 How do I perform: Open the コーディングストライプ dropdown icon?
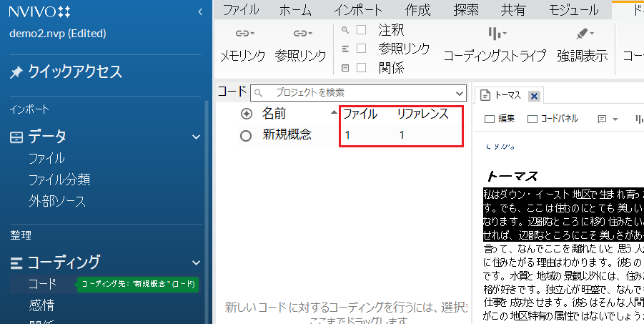pos(497,34)
